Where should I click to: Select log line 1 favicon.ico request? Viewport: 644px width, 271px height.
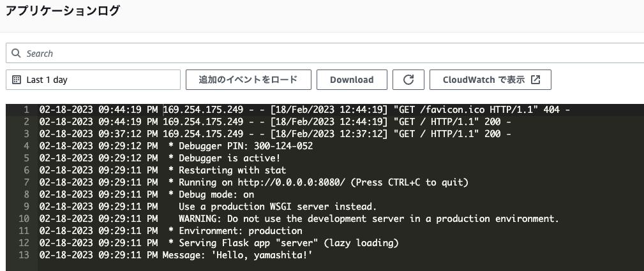(x=304, y=110)
